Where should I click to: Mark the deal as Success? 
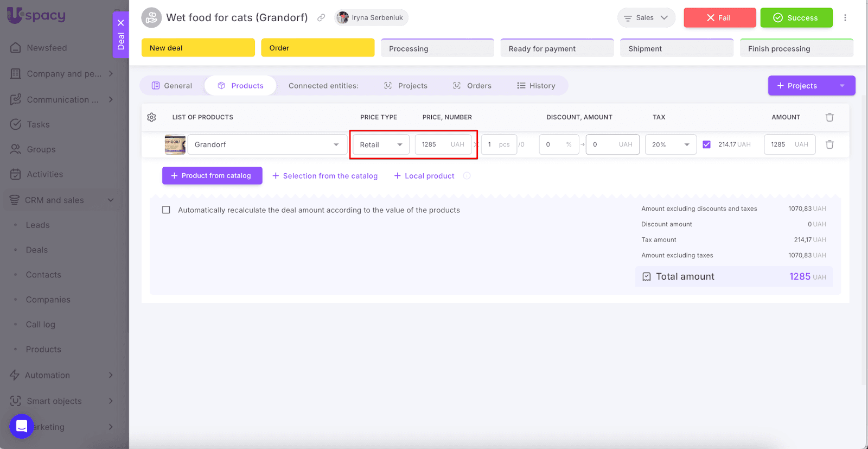coord(796,18)
